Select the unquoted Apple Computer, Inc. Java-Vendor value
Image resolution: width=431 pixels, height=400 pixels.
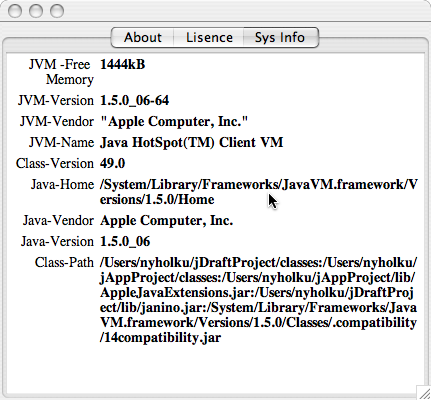click(166, 220)
